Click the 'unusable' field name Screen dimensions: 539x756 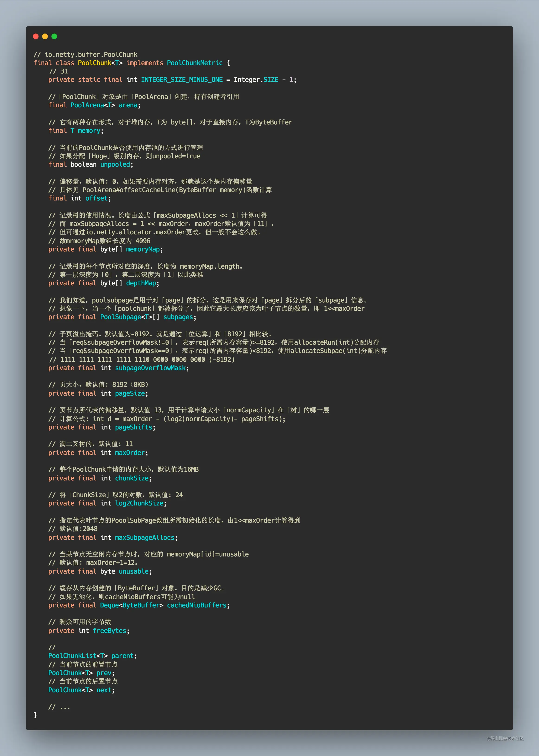[134, 571]
